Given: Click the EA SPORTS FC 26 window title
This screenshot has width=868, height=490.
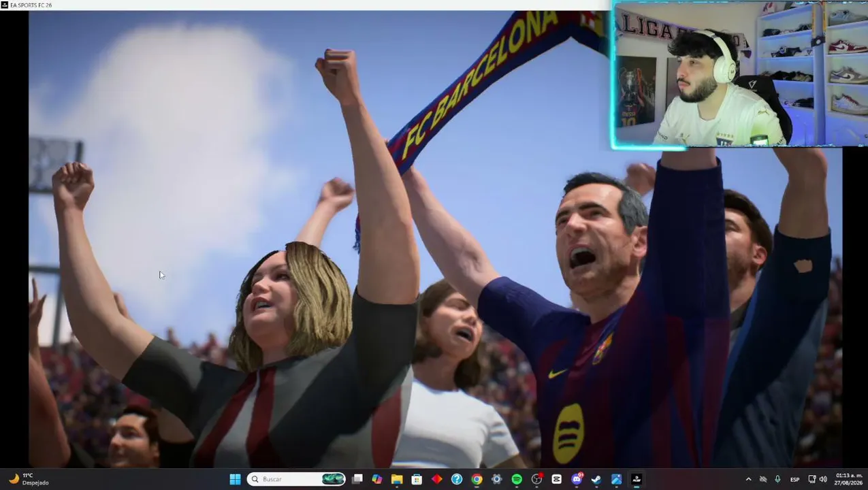Looking at the screenshot, I should (x=31, y=5).
